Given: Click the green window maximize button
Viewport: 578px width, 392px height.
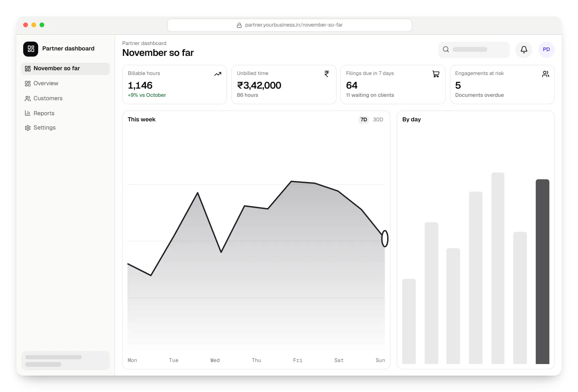Looking at the screenshot, I should pyautogui.click(x=42, y=25).
